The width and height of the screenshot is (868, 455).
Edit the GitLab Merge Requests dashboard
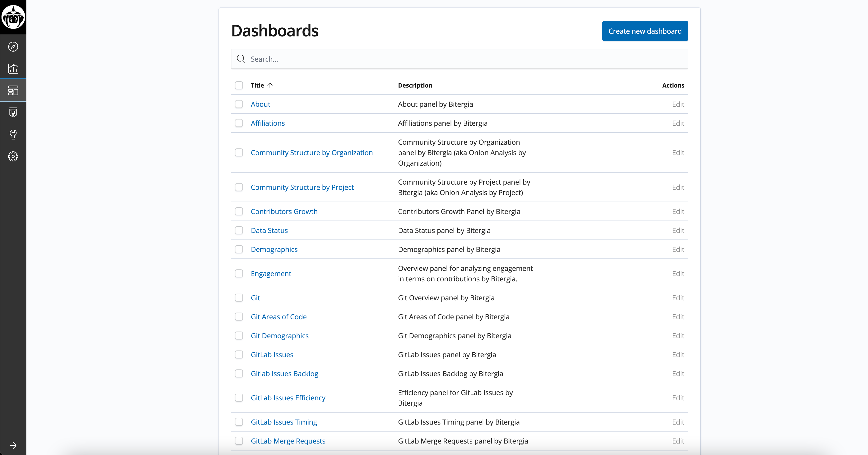click(x=678, y=441)
